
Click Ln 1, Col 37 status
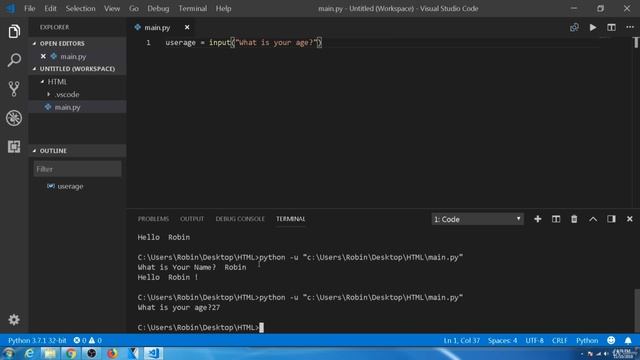[x=462, y=340]
